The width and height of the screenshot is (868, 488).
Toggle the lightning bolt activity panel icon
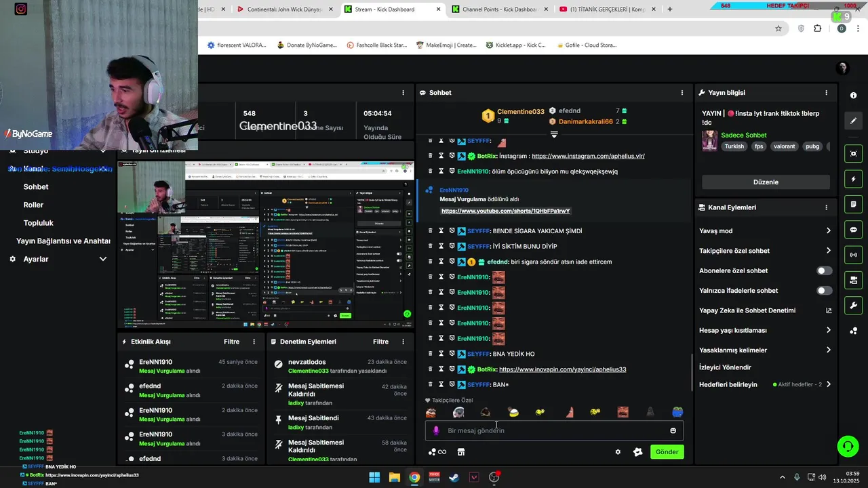click(x=854, y=179)
